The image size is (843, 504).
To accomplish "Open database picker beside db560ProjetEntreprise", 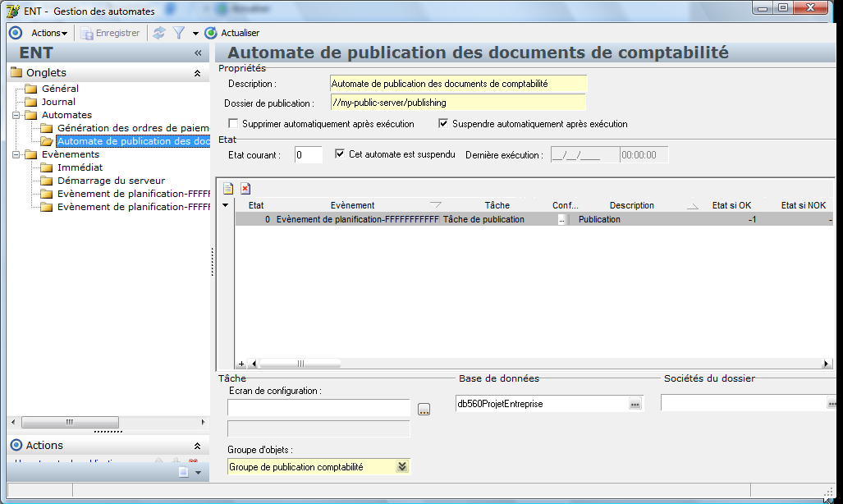I will (x=635, y=404).
